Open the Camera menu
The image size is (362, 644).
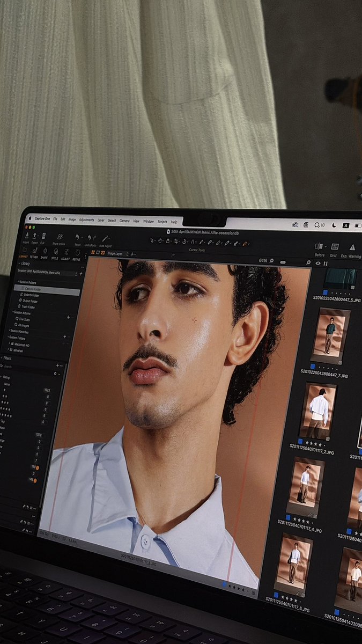coord(124,221)
